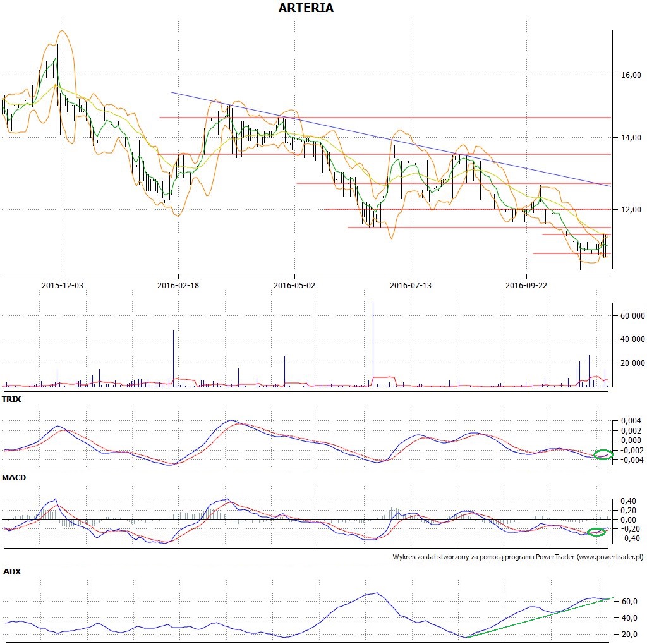Click the 40 000 volume axis label
647x644 pixels.
632,339
